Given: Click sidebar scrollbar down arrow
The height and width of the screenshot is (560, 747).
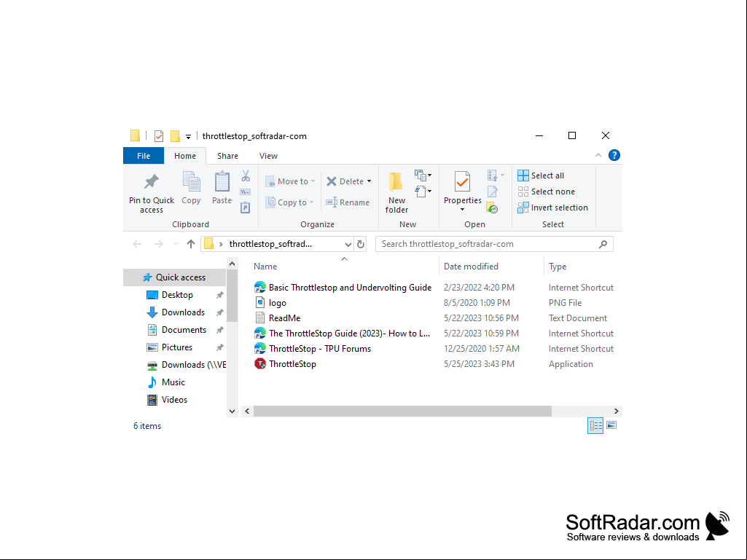Looking at the screenshot, I should click(x=232, y=411).
